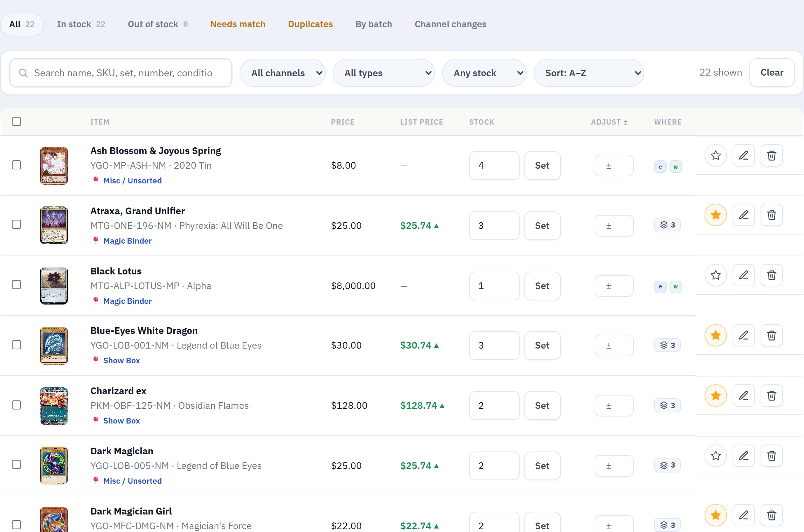Click the adjust ± field for Blue-Eyes White Dragon

tap(614, 345)
